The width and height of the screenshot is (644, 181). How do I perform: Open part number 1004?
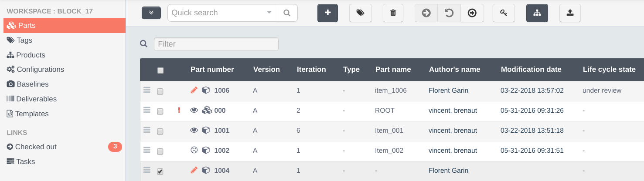click(x=221, y=171)
